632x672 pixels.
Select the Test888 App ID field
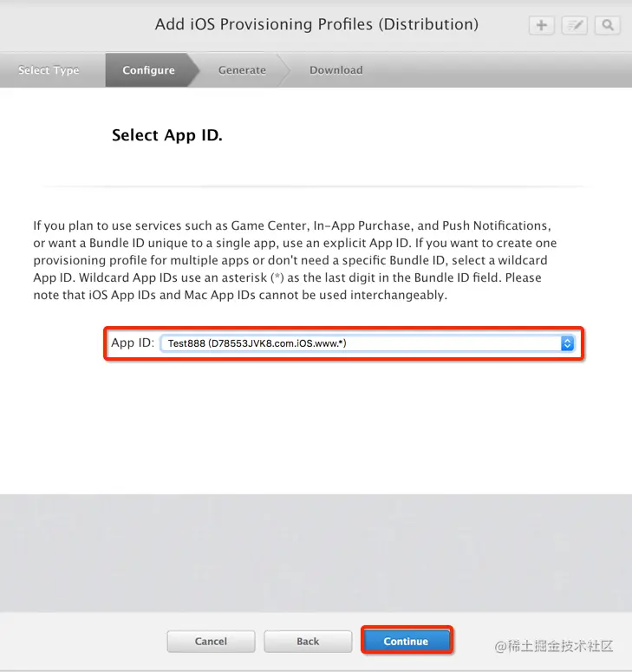(368, 343)
